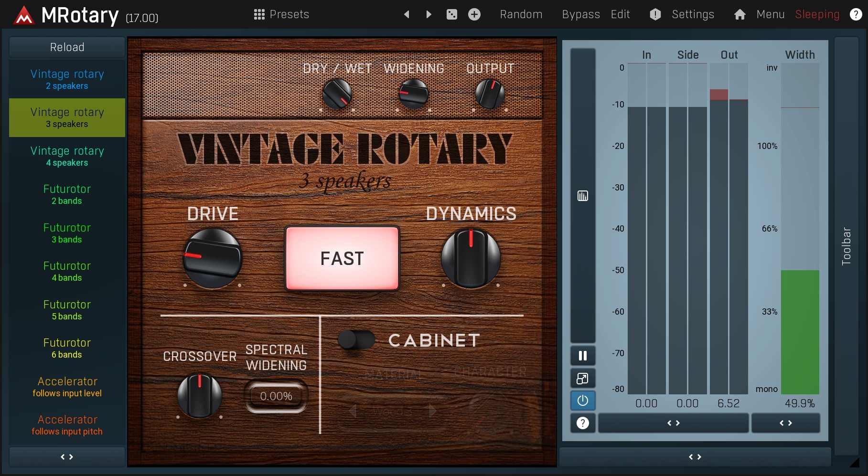Expand the arrows below the preset list
This screenshot has width=868, height=476.
coord(67,457)
